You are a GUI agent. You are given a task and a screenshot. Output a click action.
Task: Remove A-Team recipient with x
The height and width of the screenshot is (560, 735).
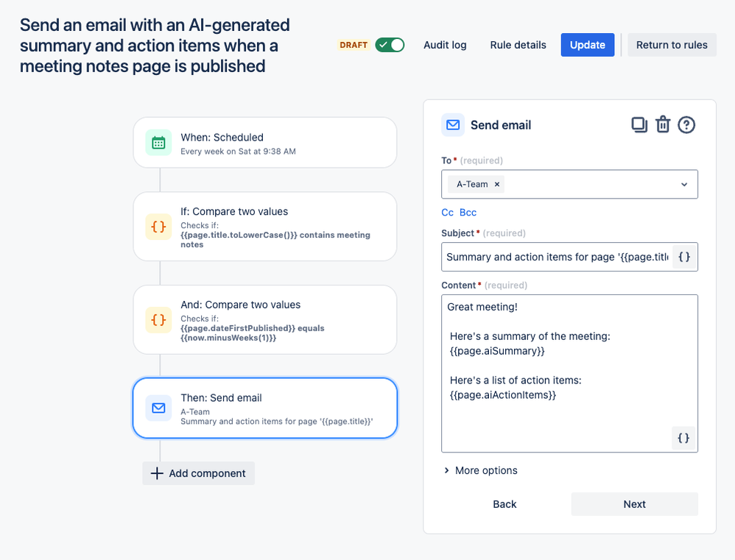pos(497,185)
